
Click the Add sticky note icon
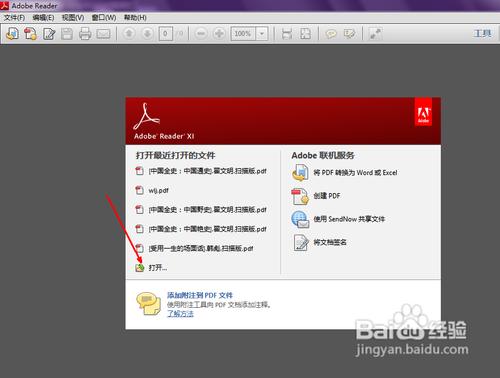pyautogui.click(x=331, y=34)
